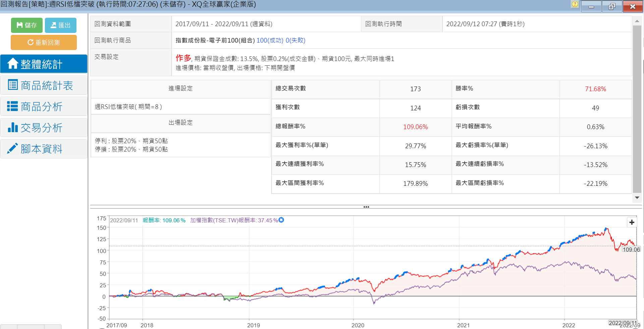Open the 腳本資料 script page
644x329 pixels.
pyautogui.click(x=44, y=149)
